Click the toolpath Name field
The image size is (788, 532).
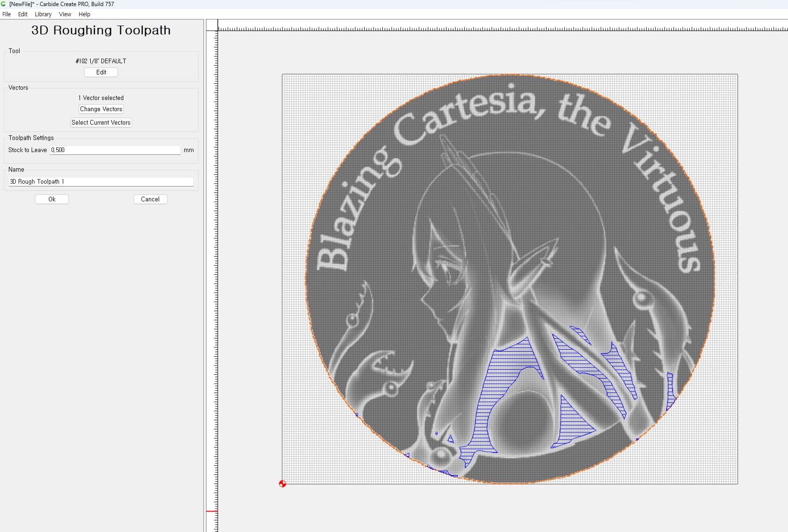click(x=100, y=181)
